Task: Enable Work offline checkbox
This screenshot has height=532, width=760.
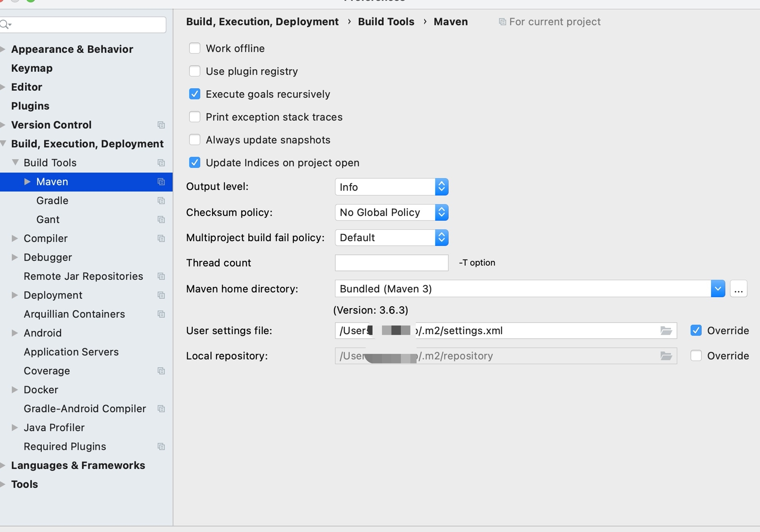Action: (x=195, y=48)
